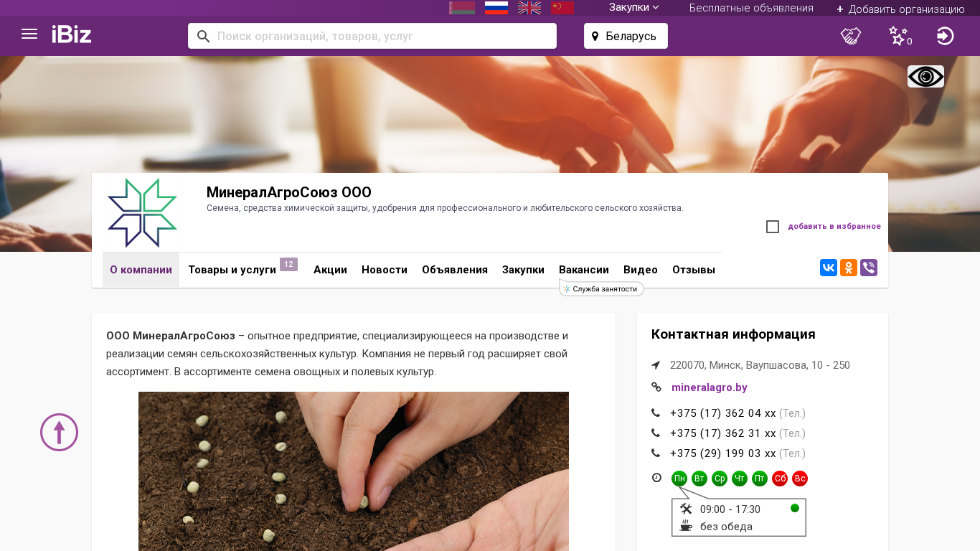The image size is (980, 551).
Task: Click the search magnifier icon
Action: click(204, 36)
